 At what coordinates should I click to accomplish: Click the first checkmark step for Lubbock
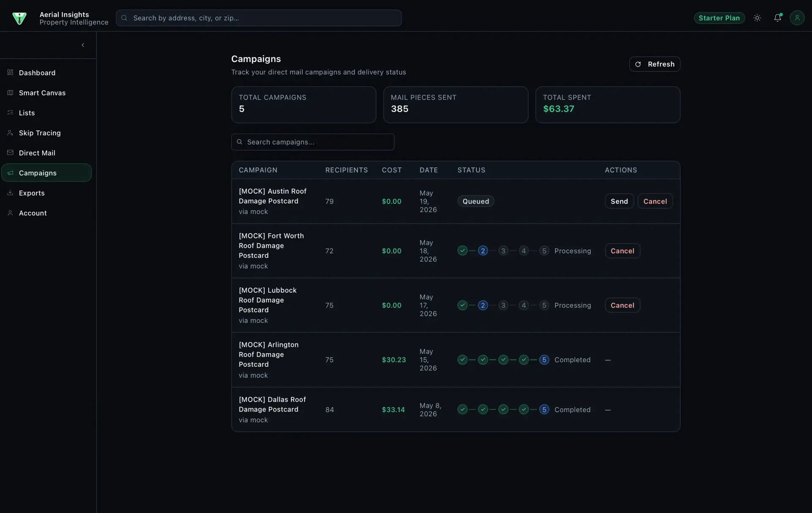[463, 305]
